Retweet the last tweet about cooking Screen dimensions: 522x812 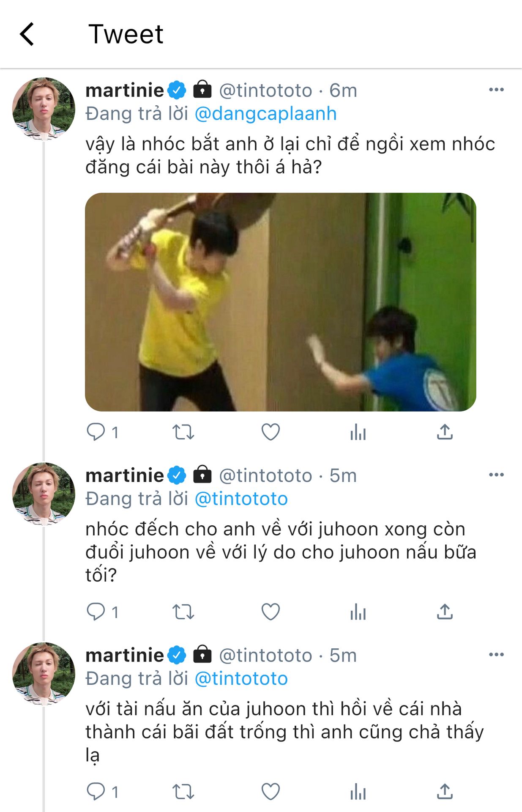[x=183, y=792]
